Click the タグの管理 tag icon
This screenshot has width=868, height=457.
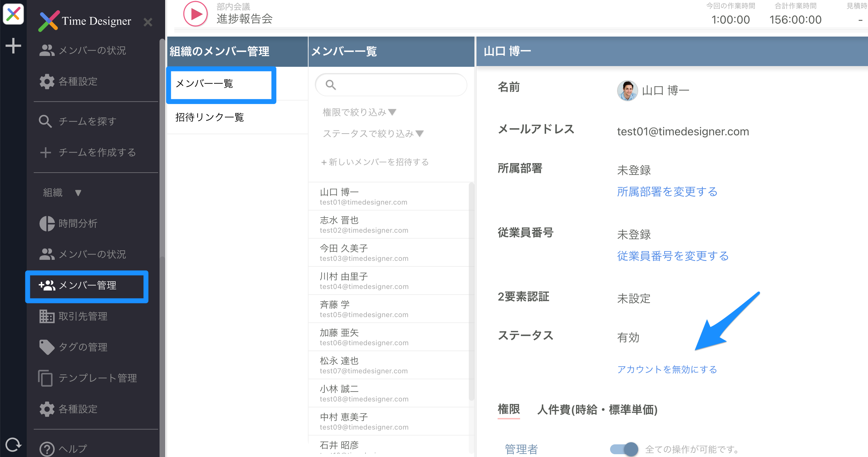tap(47, 347)
